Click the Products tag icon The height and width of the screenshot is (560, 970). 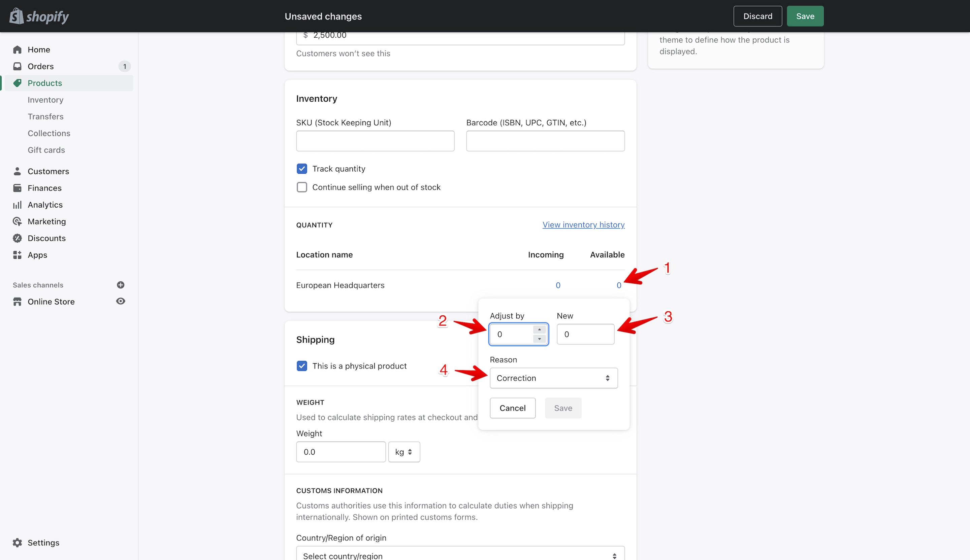pos(17,83)
